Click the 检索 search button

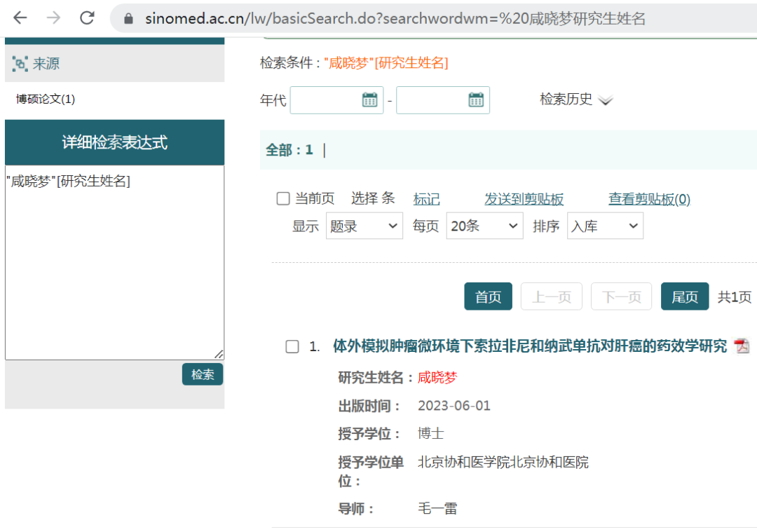click(203, 374)
